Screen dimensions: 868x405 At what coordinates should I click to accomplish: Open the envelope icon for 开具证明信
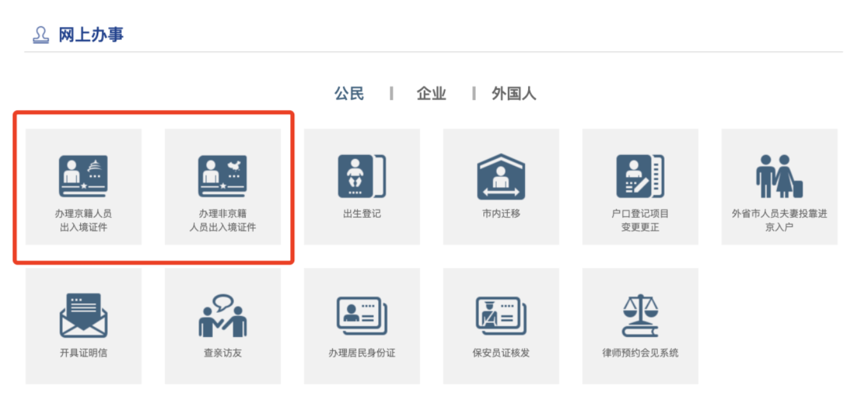click(83, 315)
